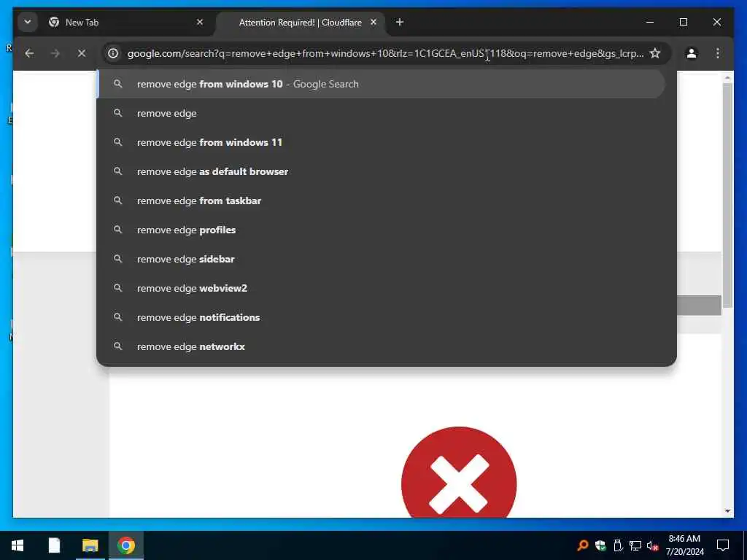747x560 pixels.
Task: Choose remove edge from windows 11 suggestion
Action: coord(381,142)
